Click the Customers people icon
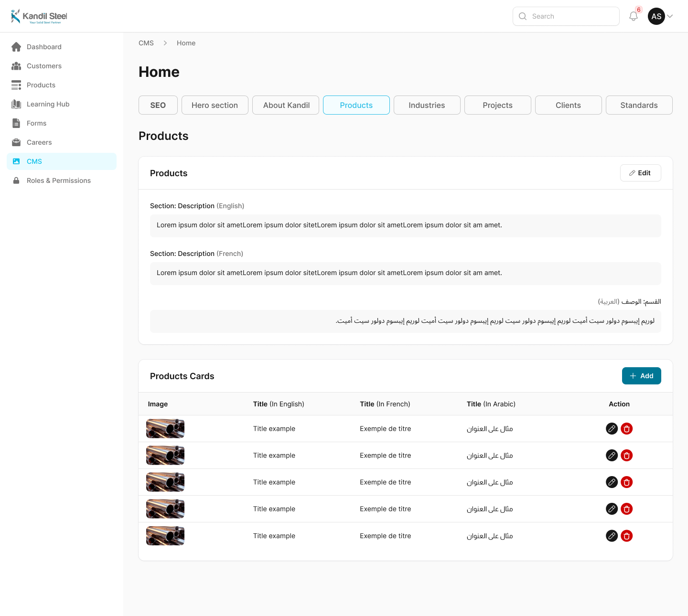This screenshot has width=688, height=616. pyautogui.click(x=16, y=66)
